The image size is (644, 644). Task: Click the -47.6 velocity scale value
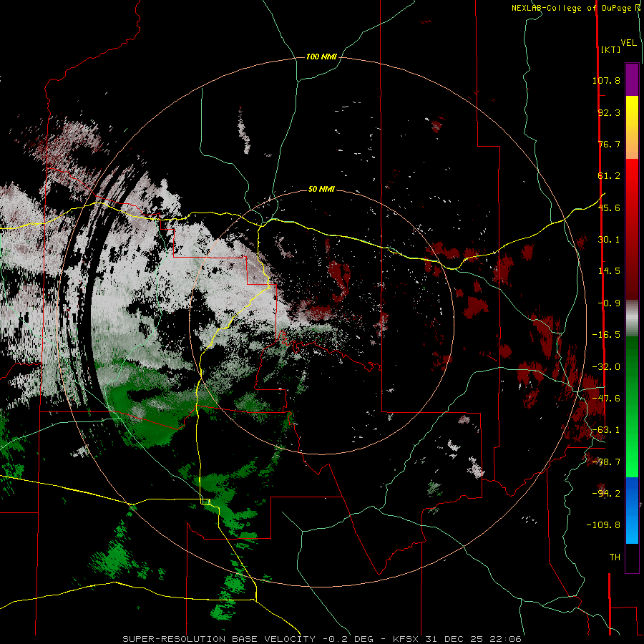[606, 399]
